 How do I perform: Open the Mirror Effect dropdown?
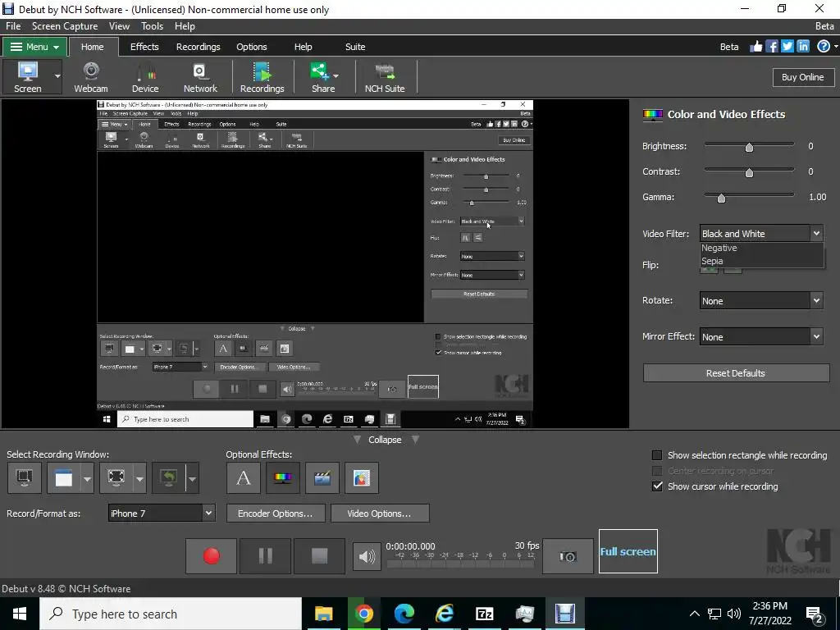[x=761, y=336]
